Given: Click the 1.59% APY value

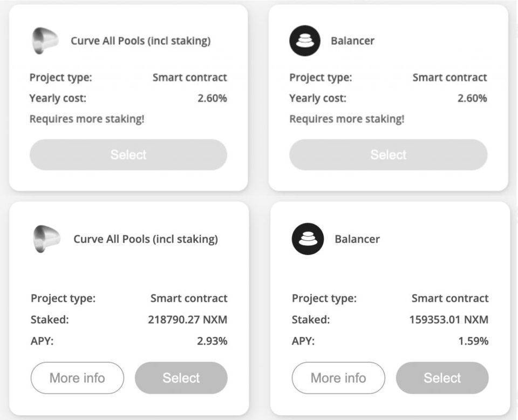Looking at the screenshot, I should pyautogui.click(x=473, y=341).
